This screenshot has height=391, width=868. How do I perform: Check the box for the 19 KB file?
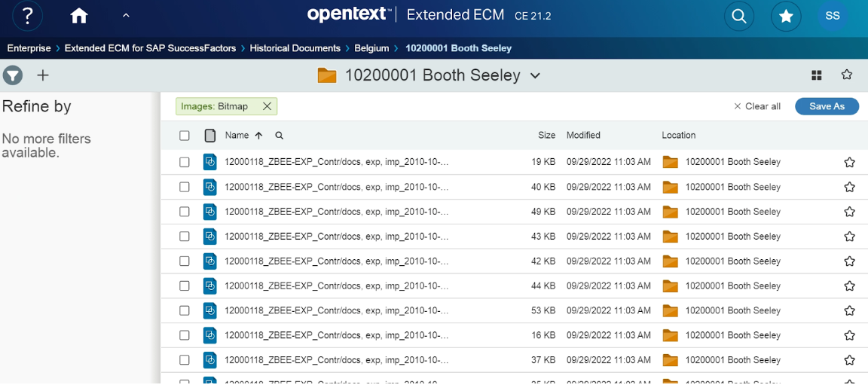tap(185, 162)
